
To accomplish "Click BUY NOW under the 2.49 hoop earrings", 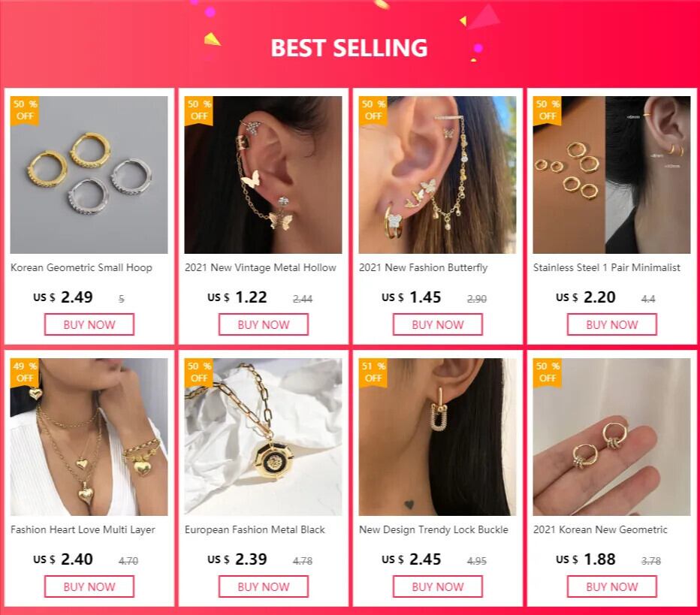I will 89,324.
